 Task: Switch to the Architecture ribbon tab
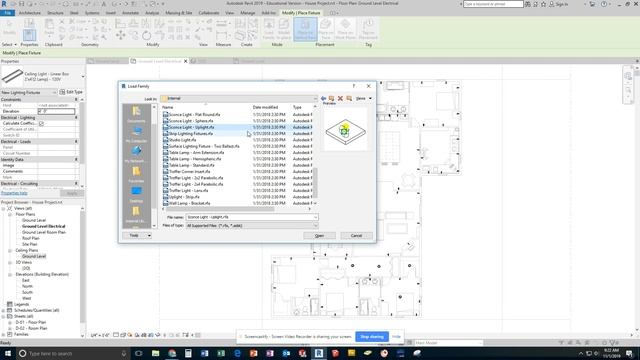click(29, 13)
